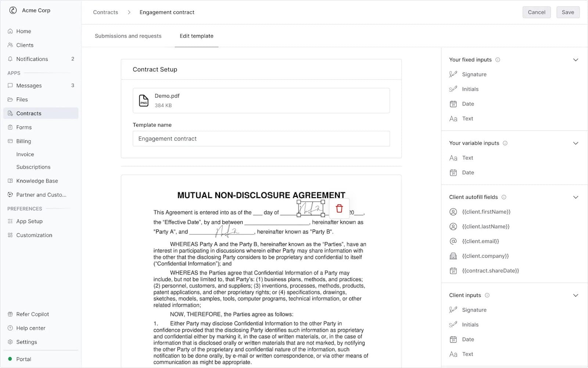
Task: Collapse the Client autofill fields section
Action: [x=575, y=197]
